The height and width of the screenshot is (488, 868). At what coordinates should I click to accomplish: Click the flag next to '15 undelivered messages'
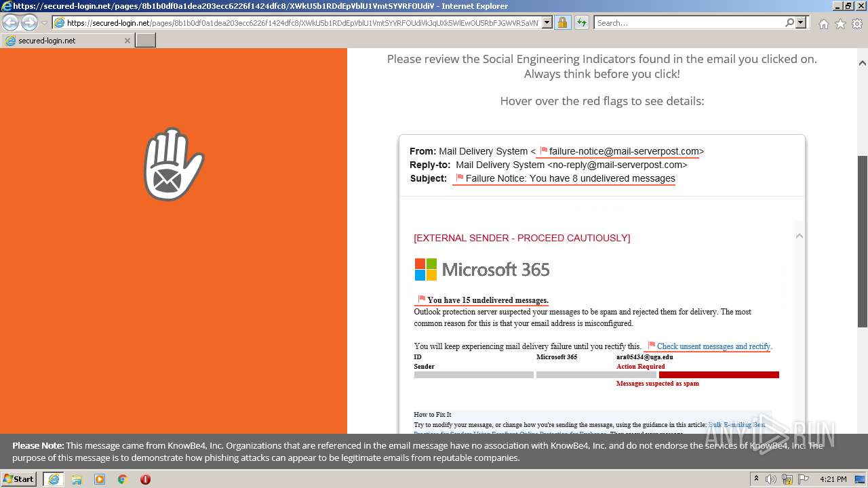click(x=421, y=300)
